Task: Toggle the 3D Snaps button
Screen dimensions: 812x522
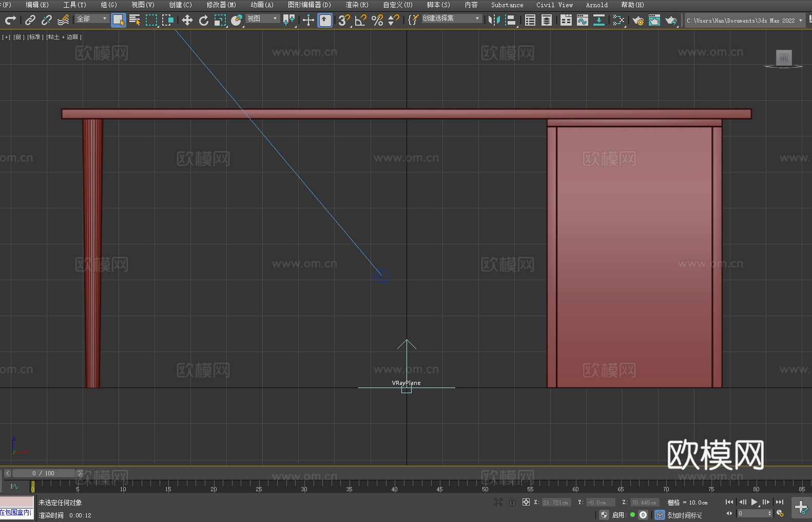Action: [x=344, y=20]
